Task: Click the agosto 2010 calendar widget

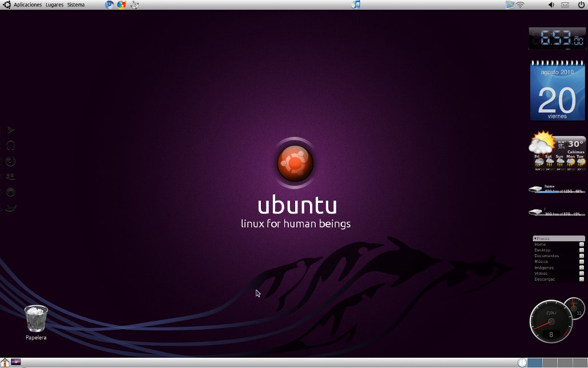Action: coord(557,90)
